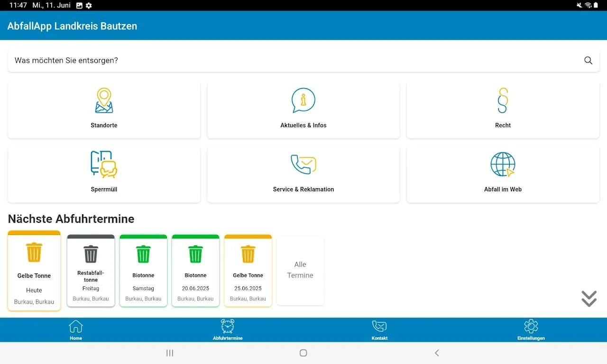Select the Home tab in bottom bar
Image resolution: width=607 pixels, height=364 pixels.
click(x=76, y=330)
